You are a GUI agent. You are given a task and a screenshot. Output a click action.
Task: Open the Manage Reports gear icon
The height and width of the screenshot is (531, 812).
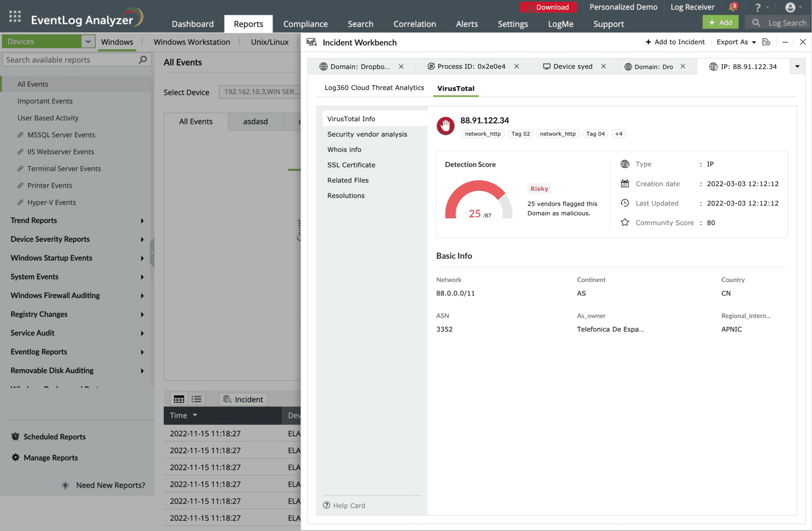(x=15, y=457)
